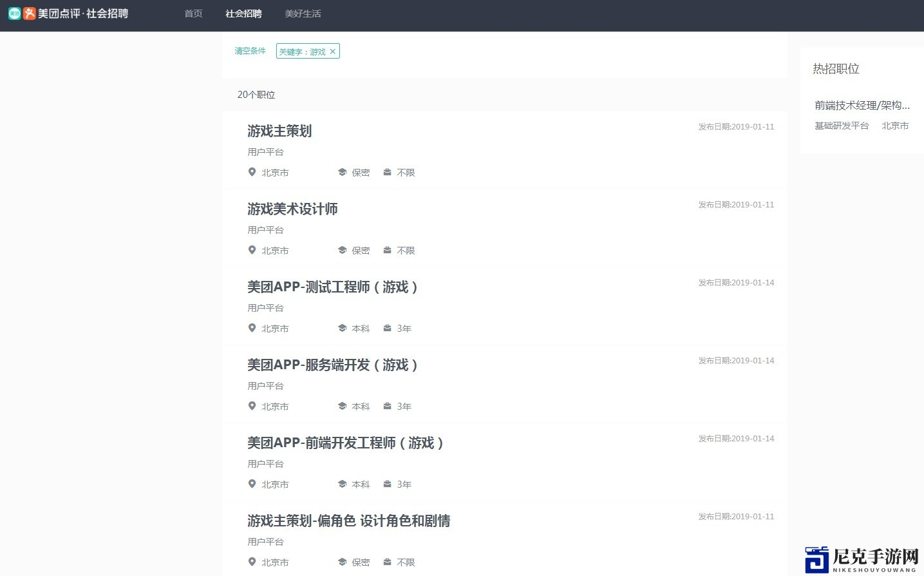Click 本科 under 美团APP-测试工程师（游戏）
The width and height of the screenshot is (924, 576).
(361, 329)
